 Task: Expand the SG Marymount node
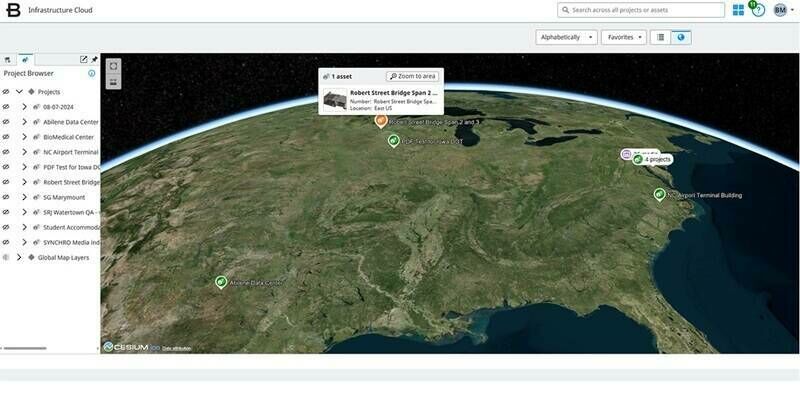pyautogui.click(x=24, y=197)
